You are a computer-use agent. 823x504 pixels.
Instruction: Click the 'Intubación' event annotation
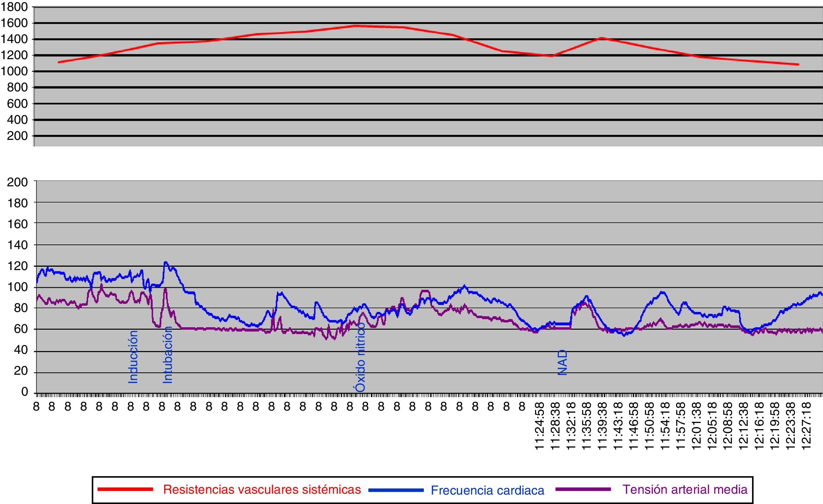coord(168,354)
